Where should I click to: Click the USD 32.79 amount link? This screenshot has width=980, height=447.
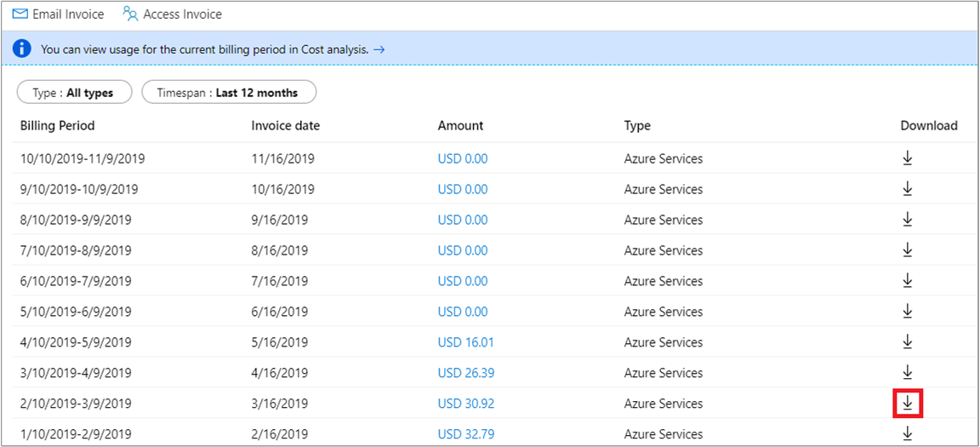[x=465, y=434]
